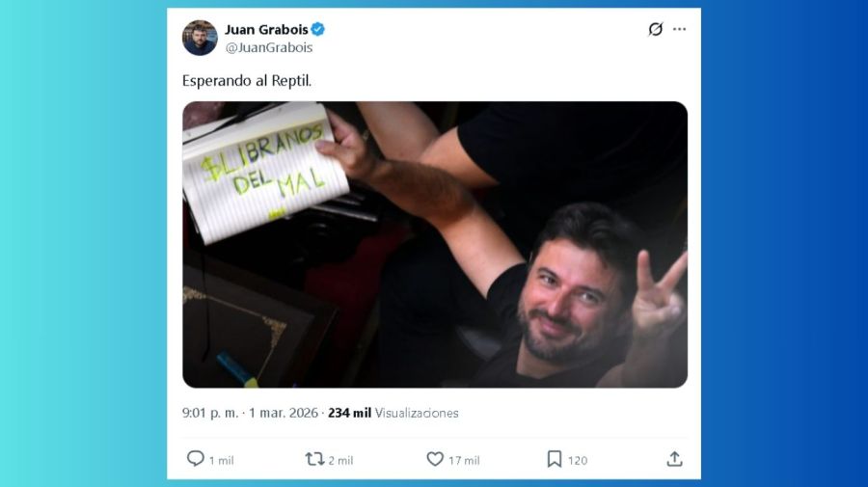868x487 pixels.
Task: Click the 2 mil reposts count
Action: click(x=340, y=460)
